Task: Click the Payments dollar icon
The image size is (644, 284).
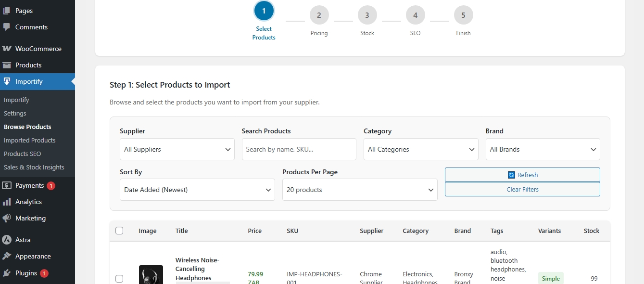Action: [x=7, y=185]
